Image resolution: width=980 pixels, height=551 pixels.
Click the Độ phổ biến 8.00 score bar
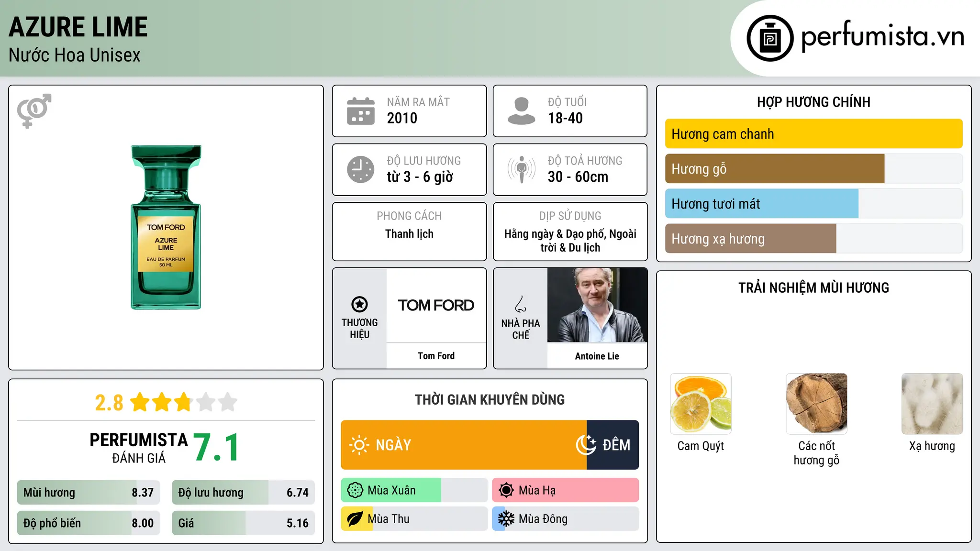click(89, 523)
